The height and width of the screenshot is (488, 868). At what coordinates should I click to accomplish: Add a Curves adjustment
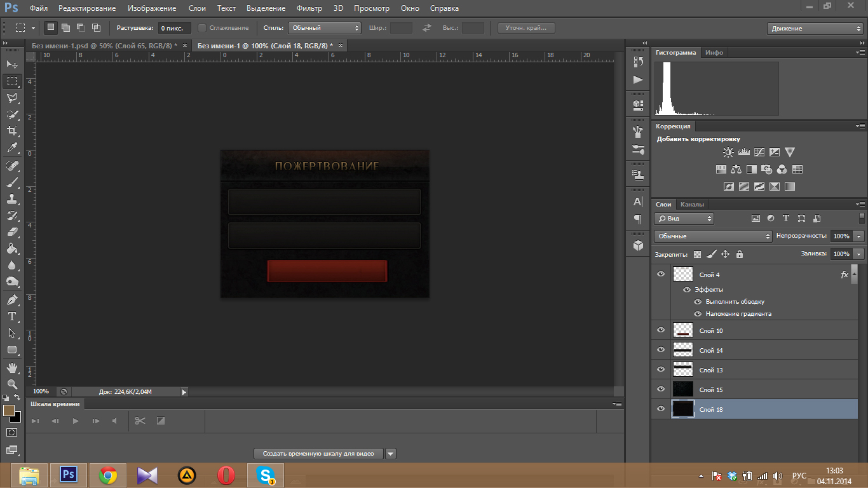tap(759, 152)
